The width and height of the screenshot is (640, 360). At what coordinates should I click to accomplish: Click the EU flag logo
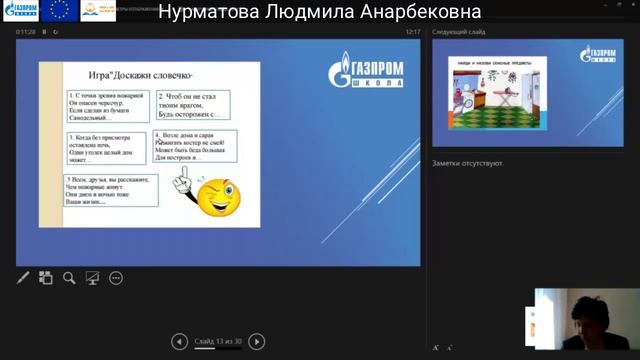tap(59, 11)
